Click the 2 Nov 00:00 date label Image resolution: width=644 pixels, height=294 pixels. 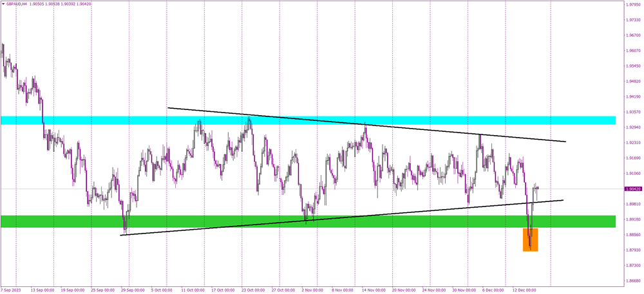(314, 290)
